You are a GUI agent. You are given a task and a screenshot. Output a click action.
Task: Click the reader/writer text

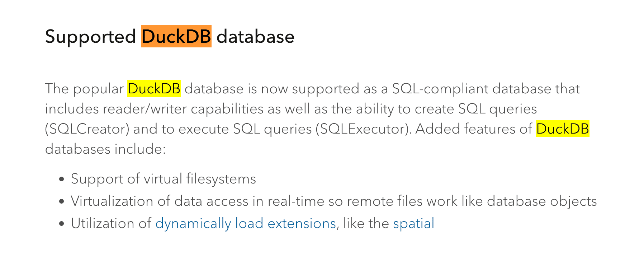coord(145,109)
